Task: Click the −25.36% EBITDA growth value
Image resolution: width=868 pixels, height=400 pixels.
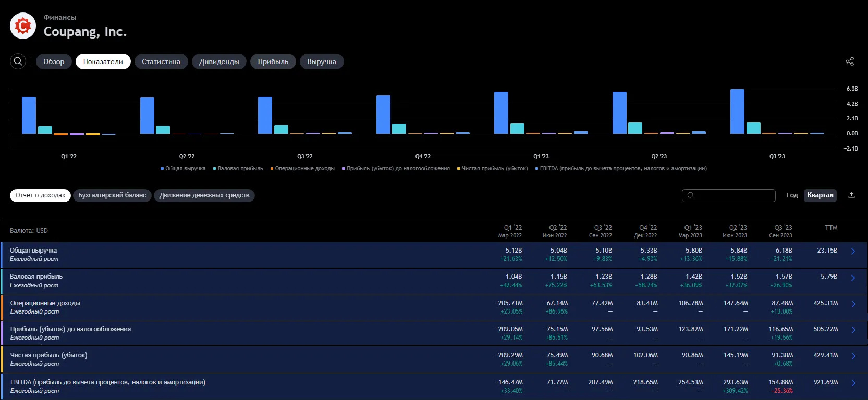Action: 783,391
